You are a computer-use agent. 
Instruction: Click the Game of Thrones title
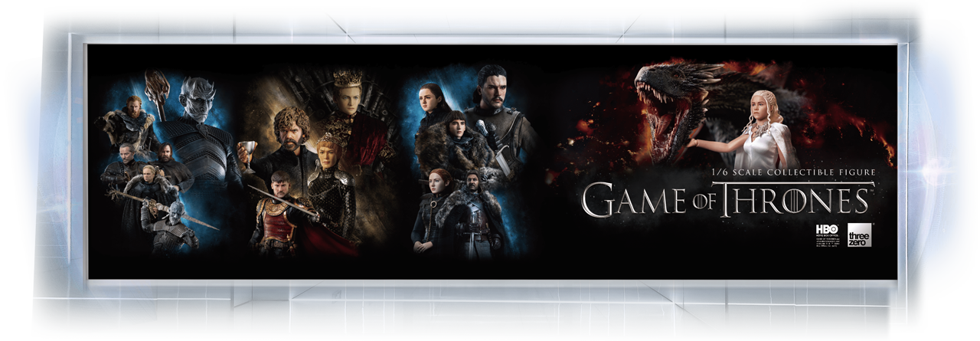[727, 199]
